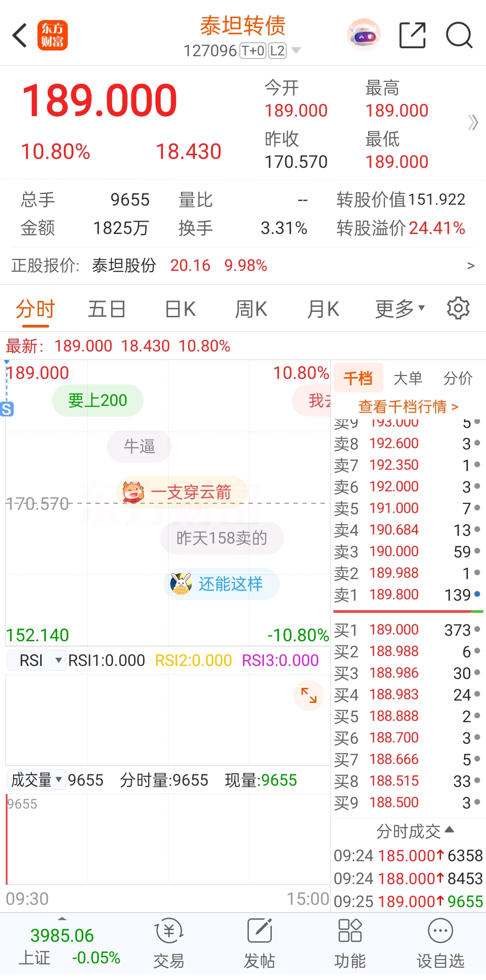This screenshot has height=980, width=486.
Task: Tap the 还能这样 comment bubble
Action: coord(221,584)
